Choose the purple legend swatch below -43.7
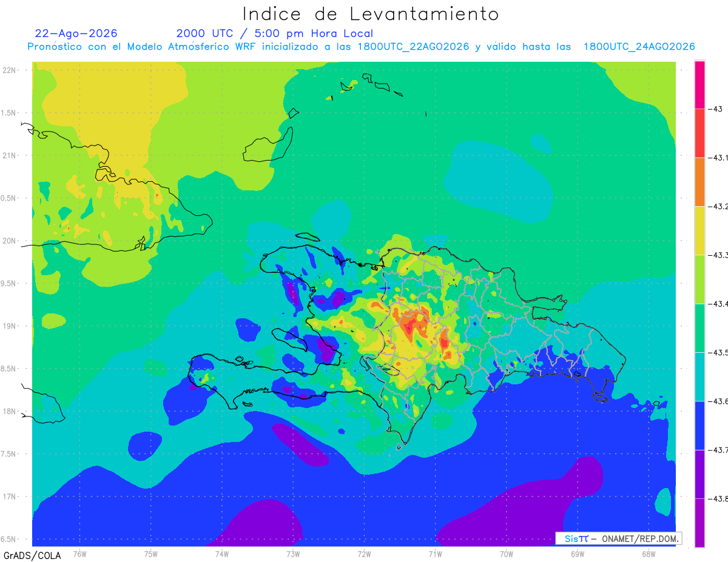728x562 pixels. pos(699,474)
